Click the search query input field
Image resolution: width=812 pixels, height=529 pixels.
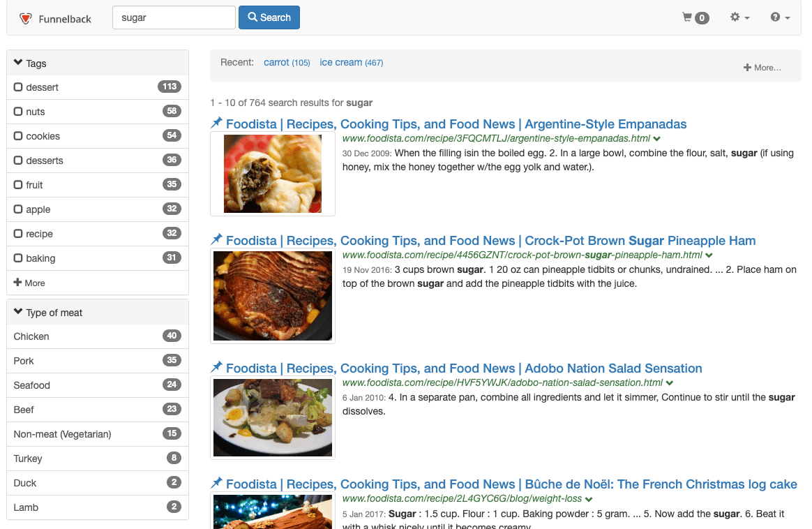174,17
